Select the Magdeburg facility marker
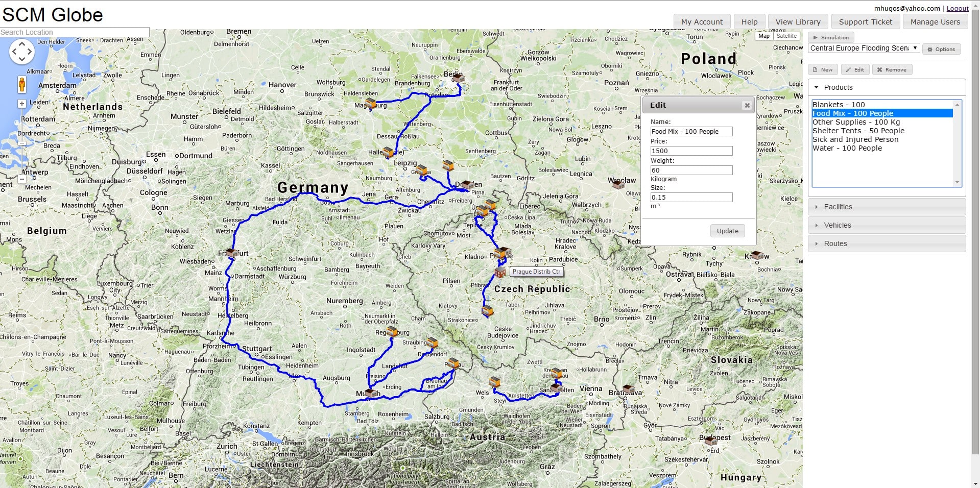980x488 pixels. point(371,104)
